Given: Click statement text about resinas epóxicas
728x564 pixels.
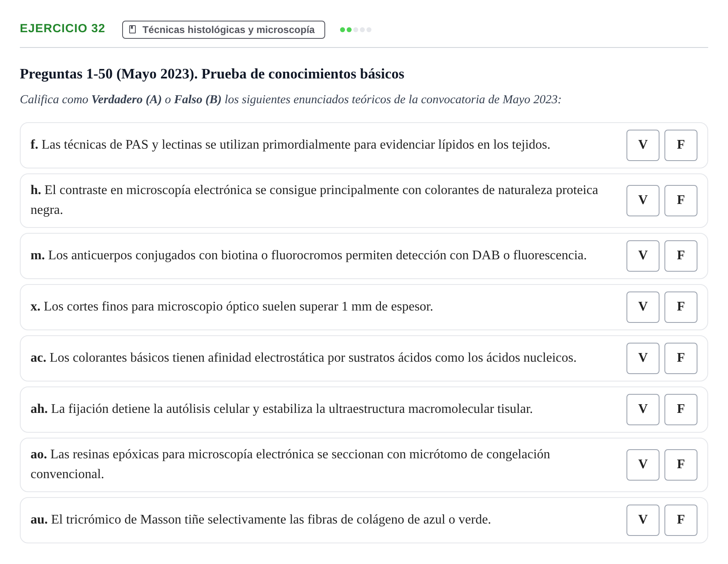Looking at the screenshot, I should coord(290,464).
